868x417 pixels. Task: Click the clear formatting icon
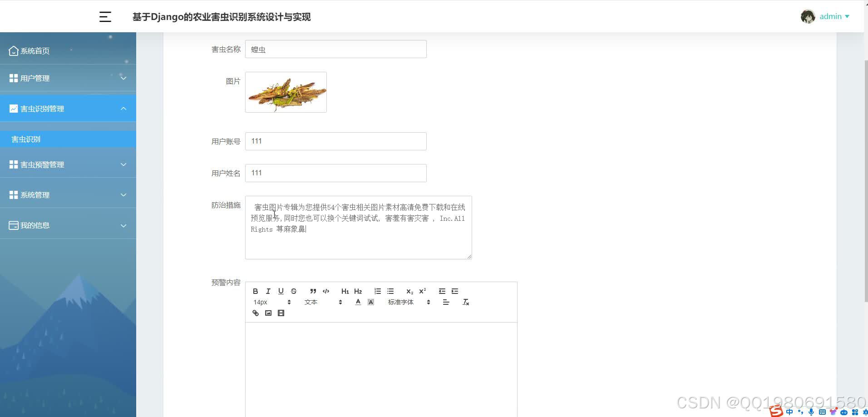[465, 302]
